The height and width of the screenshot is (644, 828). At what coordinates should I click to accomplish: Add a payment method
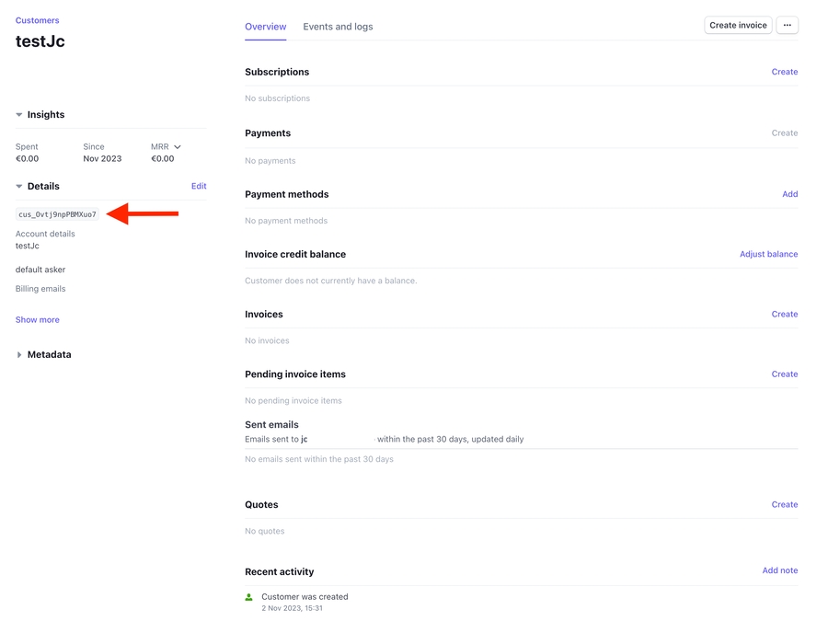point(789,194)
